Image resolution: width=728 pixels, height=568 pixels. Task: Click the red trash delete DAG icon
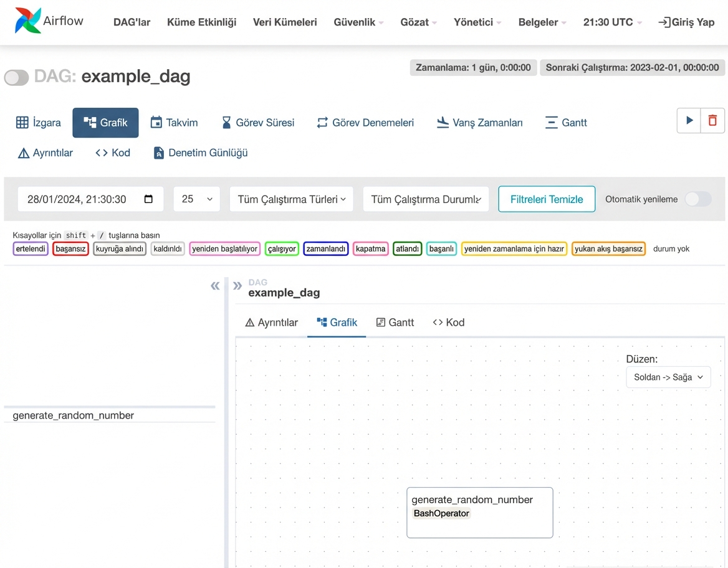pos(712,121)
